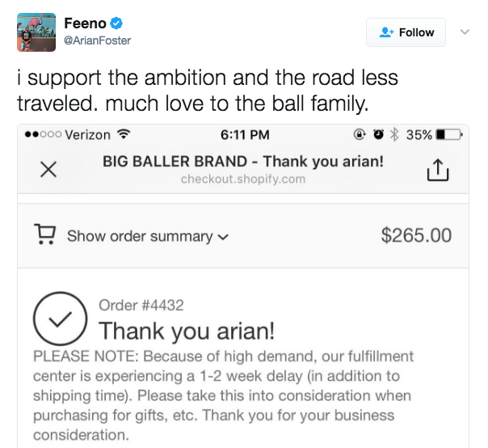Click the Feeno display name
This screenshot has height=448, width=488.
coord(83,23)
